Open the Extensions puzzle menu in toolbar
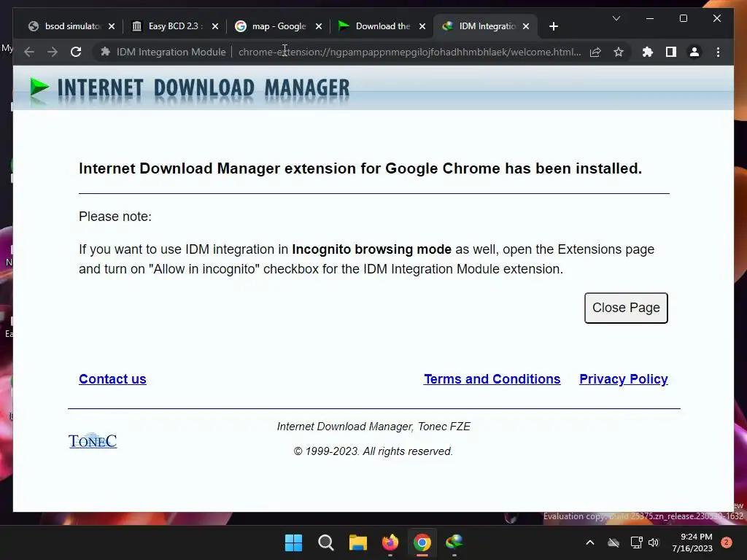The height and width of the screenshot is (560, 747). [x=648, y=52]
